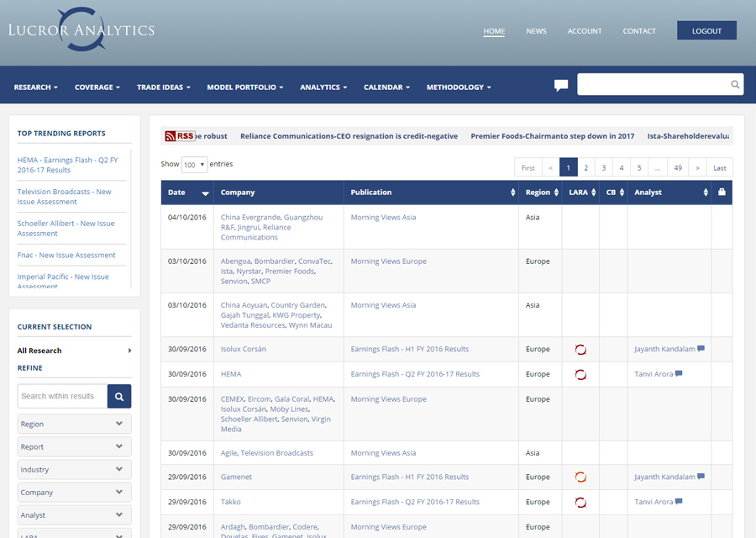This screenshot has height=538, width=756.
Task: Expand the Report filter dropdown
Action: [x=74, y=447]
